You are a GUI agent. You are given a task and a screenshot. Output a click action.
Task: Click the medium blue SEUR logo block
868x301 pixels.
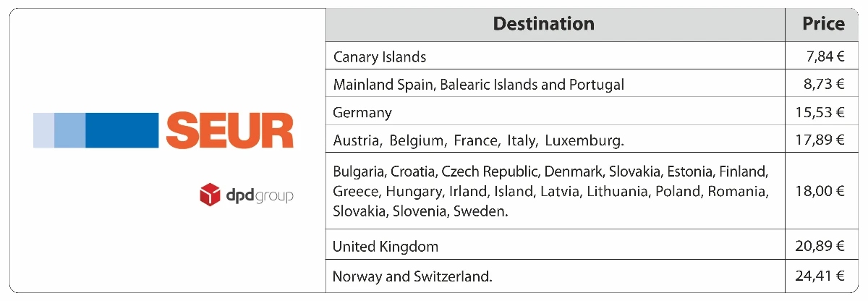coord(69,130)
